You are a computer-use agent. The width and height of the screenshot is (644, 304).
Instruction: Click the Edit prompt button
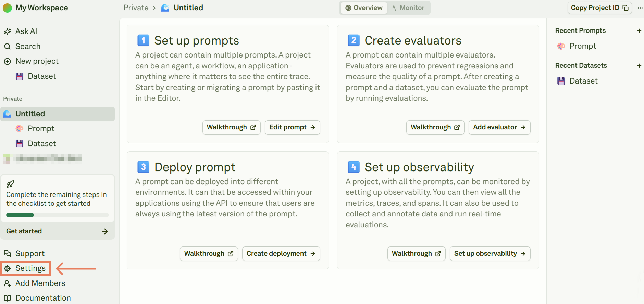[x=292, y=127]
